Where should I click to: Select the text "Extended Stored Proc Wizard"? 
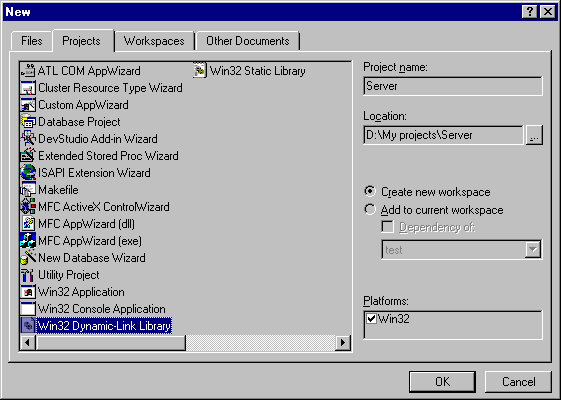pyautogui.click(x=108, y=156)
